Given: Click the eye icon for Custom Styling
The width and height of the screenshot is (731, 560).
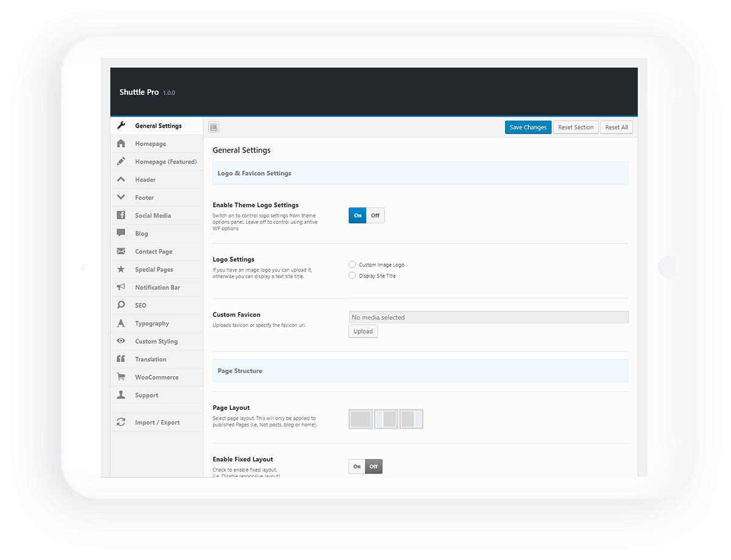Looking at the screenshot, I should 121,341.
